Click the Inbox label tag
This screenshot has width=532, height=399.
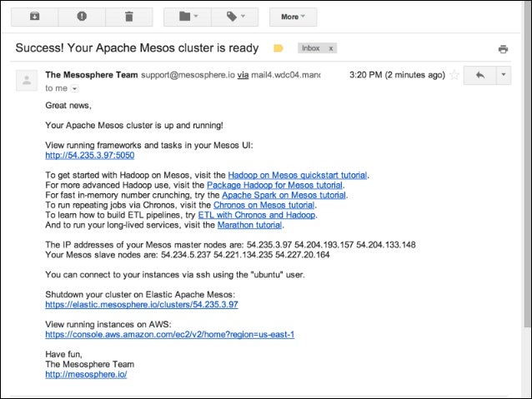point(311,48)
